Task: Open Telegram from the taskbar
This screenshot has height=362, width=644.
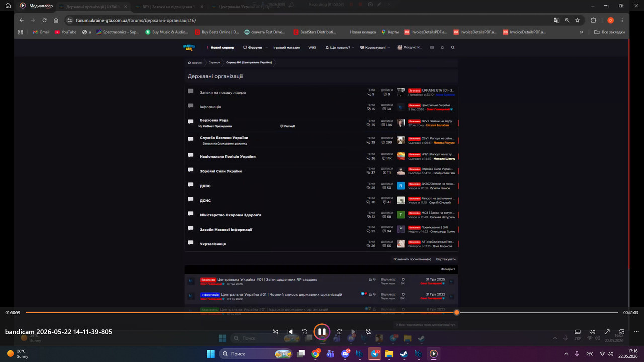Action: pos(375,353)
